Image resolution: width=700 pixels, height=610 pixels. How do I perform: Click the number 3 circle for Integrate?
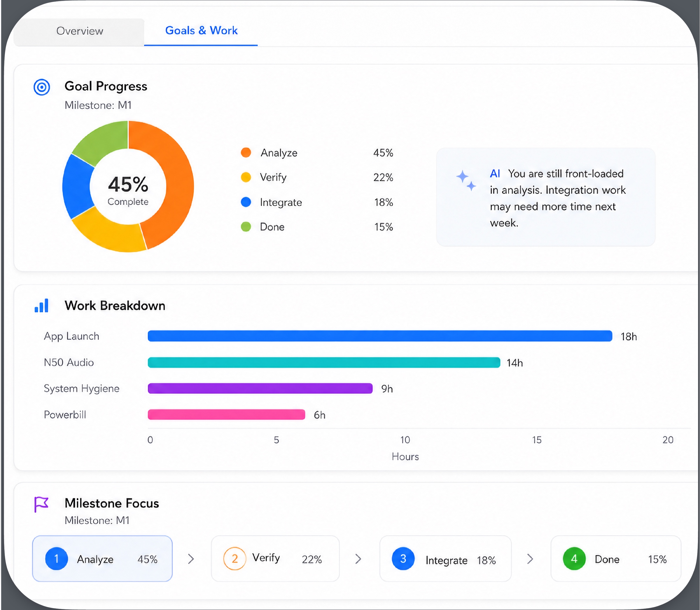click(403, 559)
